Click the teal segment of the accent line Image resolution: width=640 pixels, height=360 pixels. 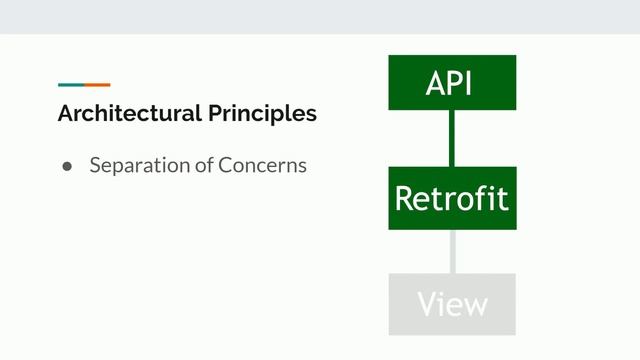[x=71, y=85]
